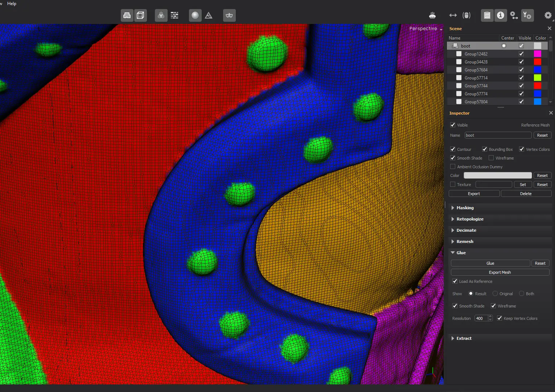Click the Visible column header

pos(525,38)
